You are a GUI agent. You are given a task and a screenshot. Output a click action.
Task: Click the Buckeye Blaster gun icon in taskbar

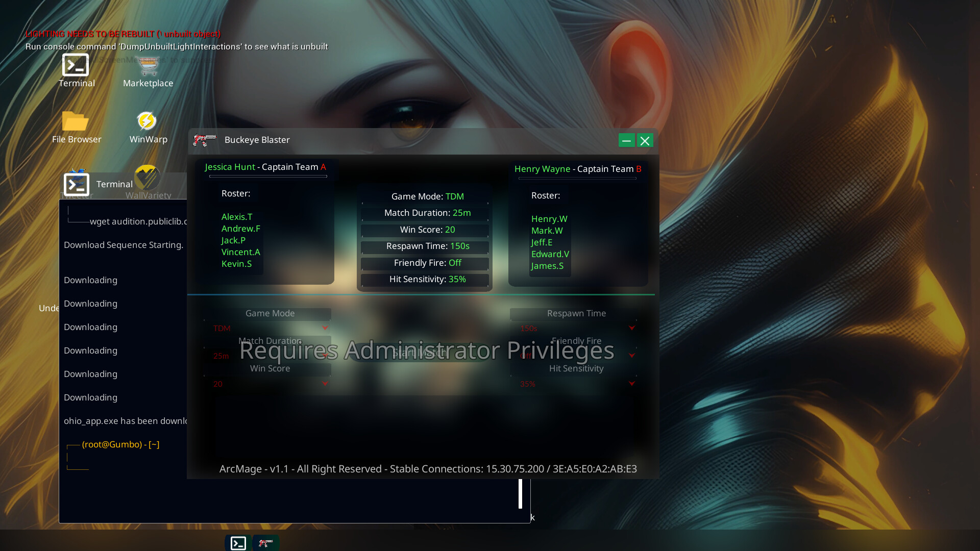point(265,543)
